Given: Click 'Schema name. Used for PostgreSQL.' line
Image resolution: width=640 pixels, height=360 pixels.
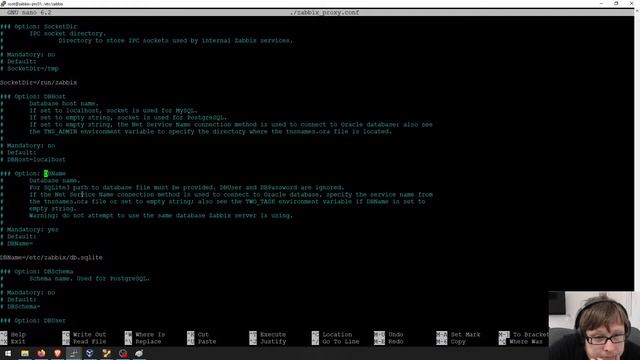Looking at the screenshot, I should [x=90, y=278].
